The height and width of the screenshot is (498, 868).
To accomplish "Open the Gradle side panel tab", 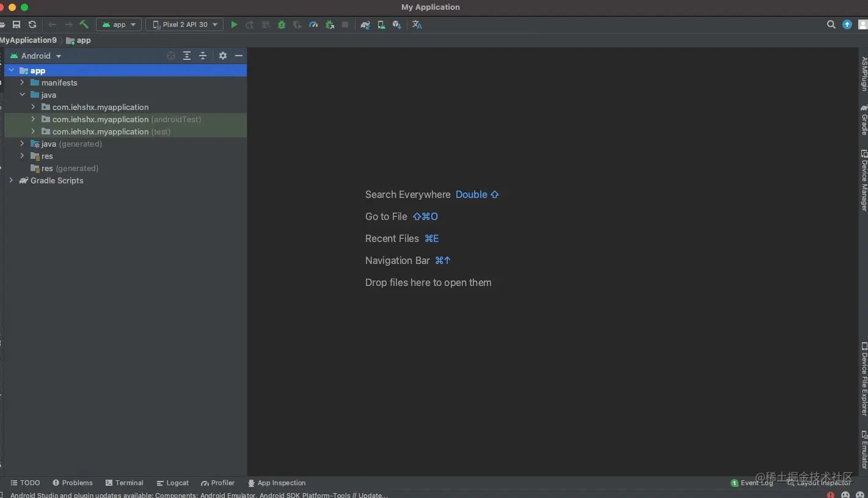I will [864, 120].
